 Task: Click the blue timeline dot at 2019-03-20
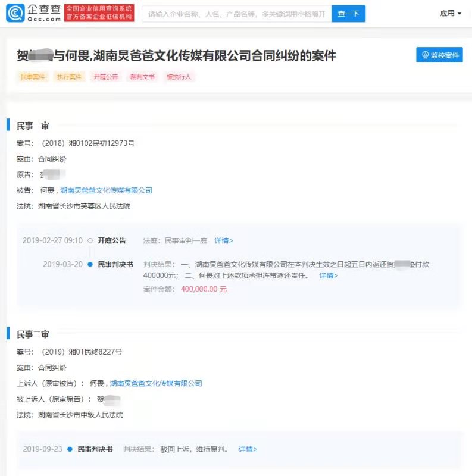tap(90, 264)
